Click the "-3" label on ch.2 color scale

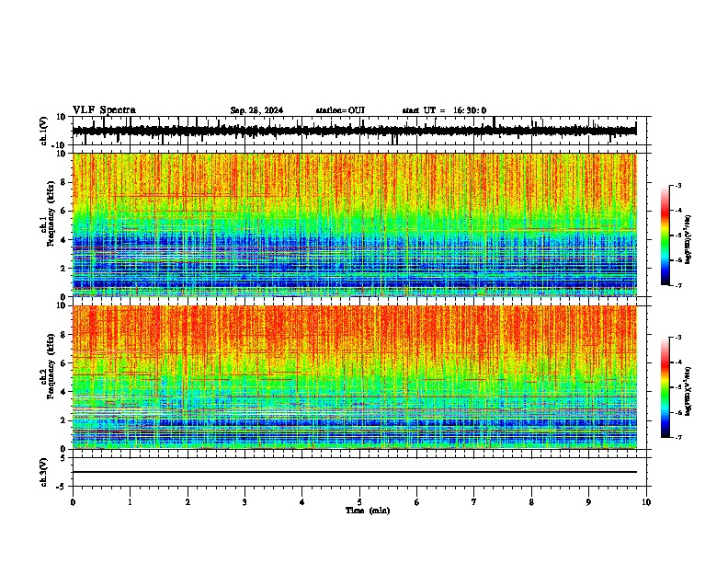click(x=677, y=338)
